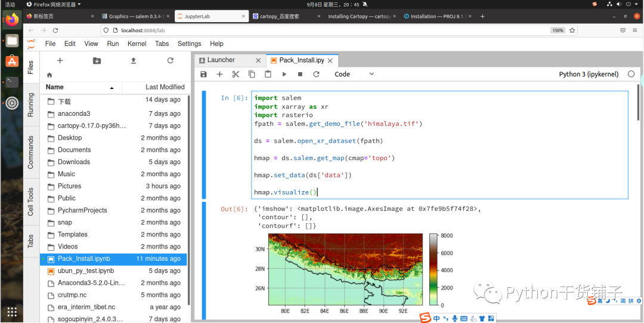The height and width of the screenshot is (323, 644).
Task: Toggle the Files sidebar panel
Action: click(x=31, y=67)
